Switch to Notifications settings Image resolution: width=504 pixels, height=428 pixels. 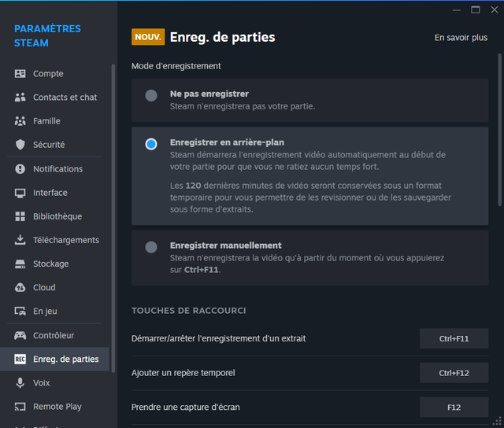(54, 169)
